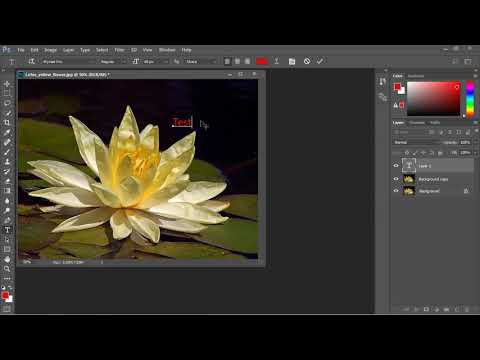480x360 pixels.
Task: Open the Layer menu
Action: tap(68, 50)
